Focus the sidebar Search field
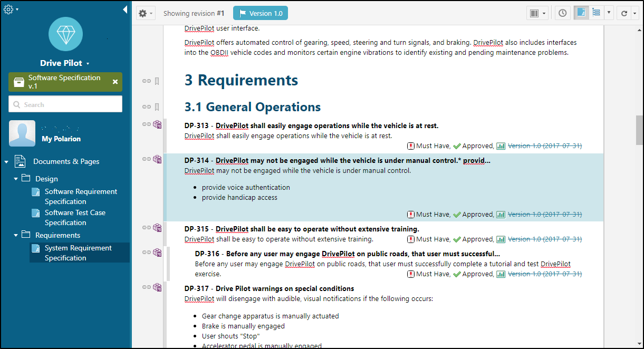The width and height of the screenshot is (644, 349). pos(65,104)
